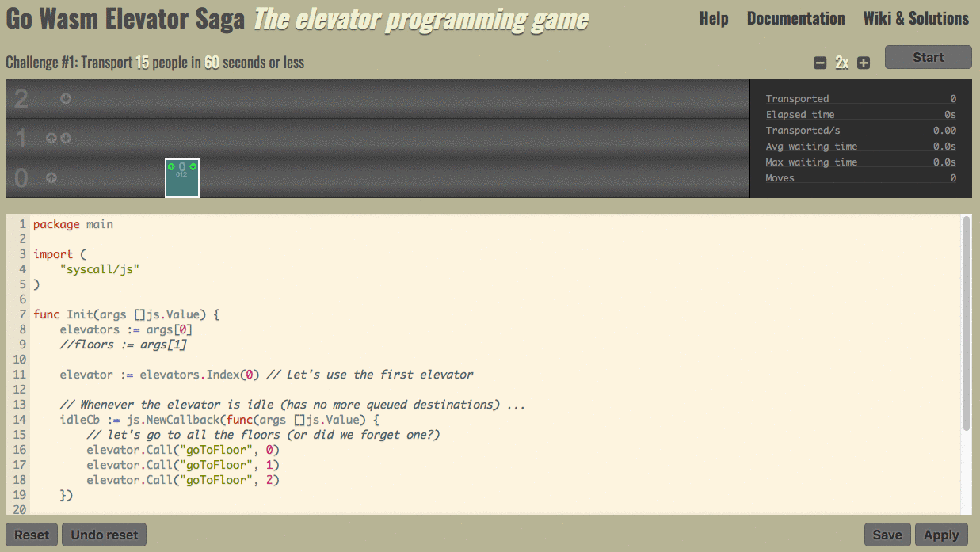
Task: Click the "syscall/js" import line
Action: pos(100,269)
